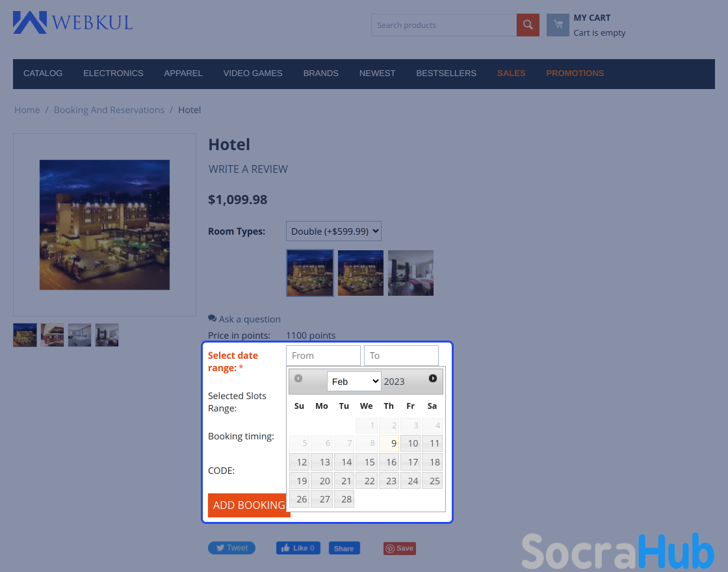Pick February 23 in the calendar
The image size is (728, 572).
[389, 480]
